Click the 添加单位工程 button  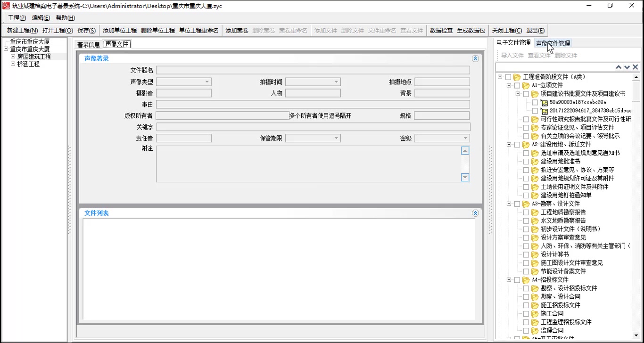click(x=120, y=30)
